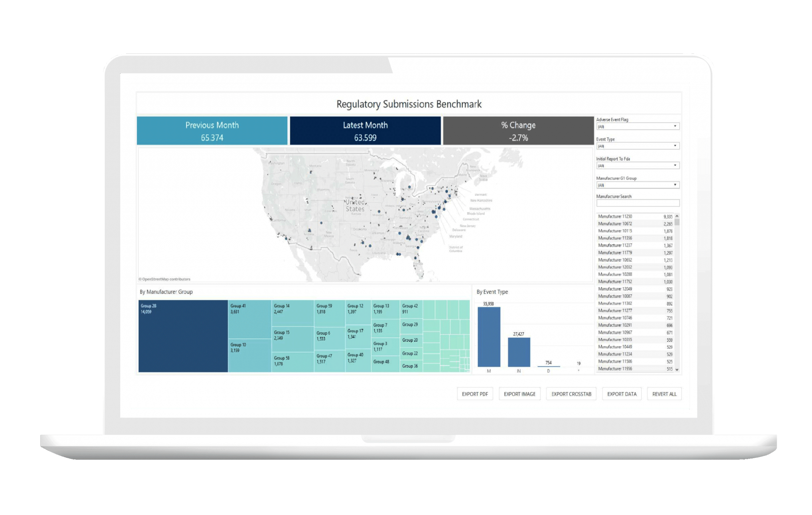Select the Manufacturer 12032 row
The image size is (812, 515).
(635, 268)
